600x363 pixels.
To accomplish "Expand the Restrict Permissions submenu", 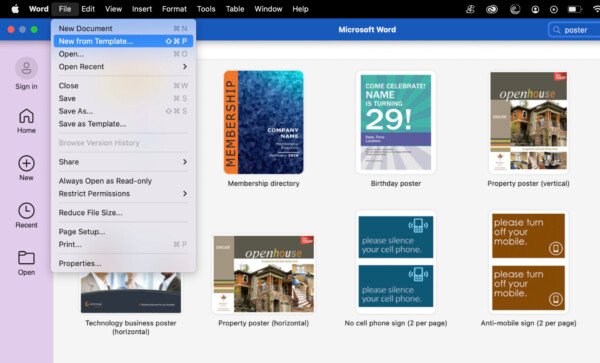I will coord(123,194).
